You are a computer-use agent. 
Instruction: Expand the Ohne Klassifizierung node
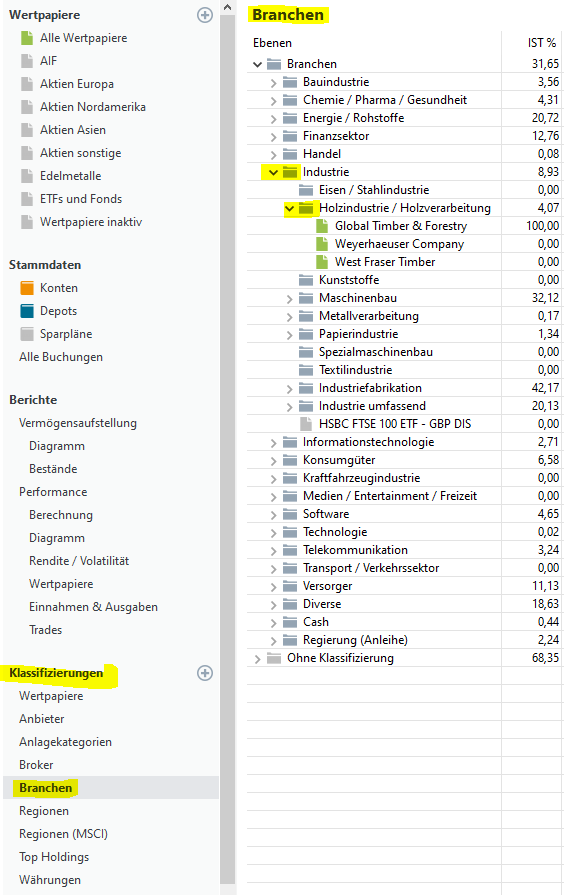(x=257, y=659)
